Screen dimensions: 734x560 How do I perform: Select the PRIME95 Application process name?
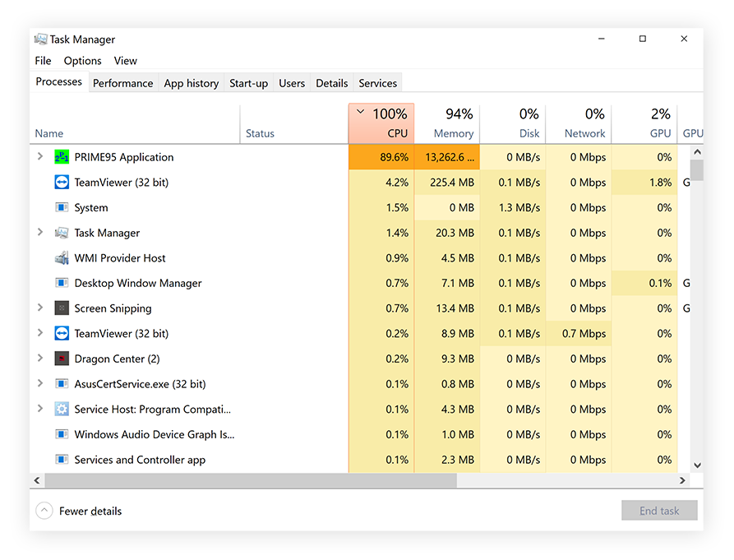[124, 157]
